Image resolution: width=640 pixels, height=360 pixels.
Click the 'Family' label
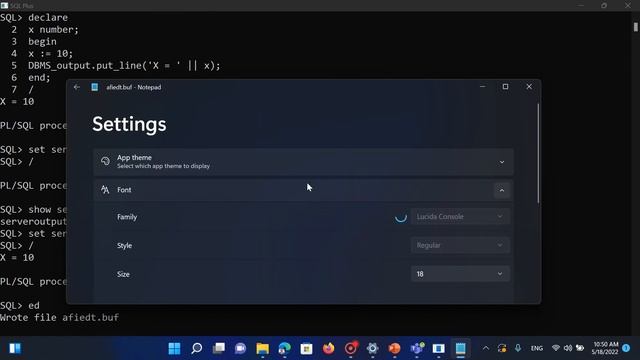[127, 217]
